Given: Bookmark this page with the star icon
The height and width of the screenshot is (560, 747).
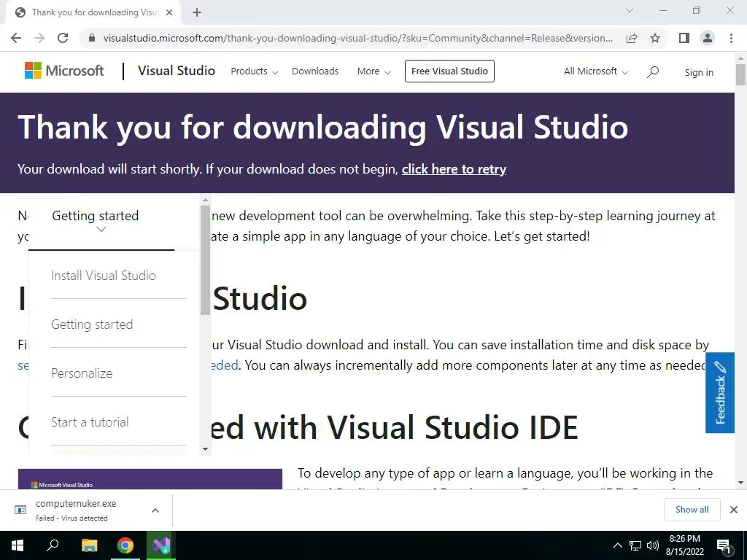Looking at the screenshot, I should [655, 38].
